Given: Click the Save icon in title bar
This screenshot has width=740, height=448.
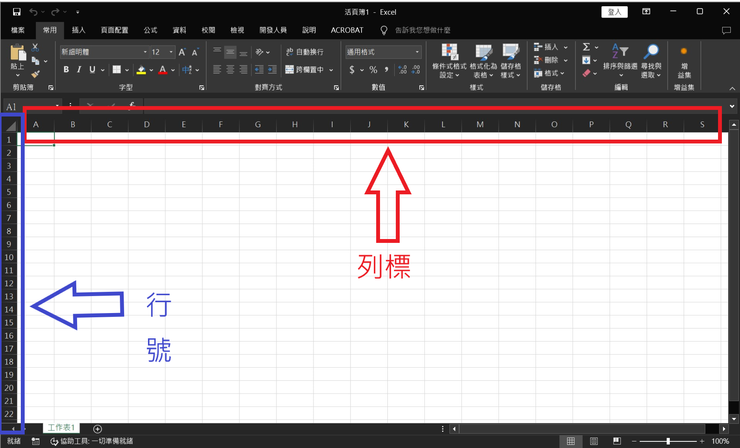Looking at the screenshot, I should tap(17, 12).
